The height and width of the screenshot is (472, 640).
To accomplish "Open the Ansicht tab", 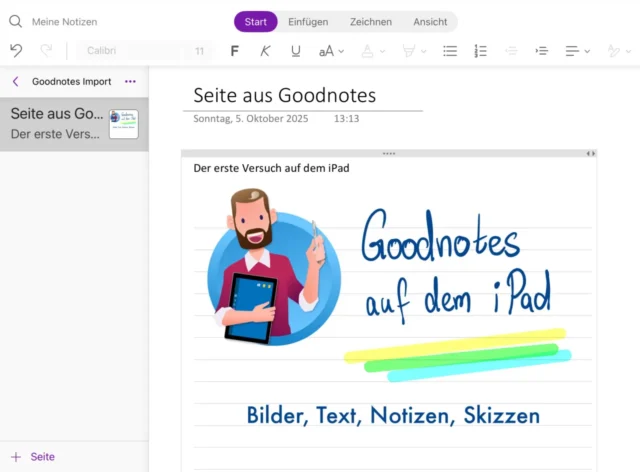I will 430,21.
